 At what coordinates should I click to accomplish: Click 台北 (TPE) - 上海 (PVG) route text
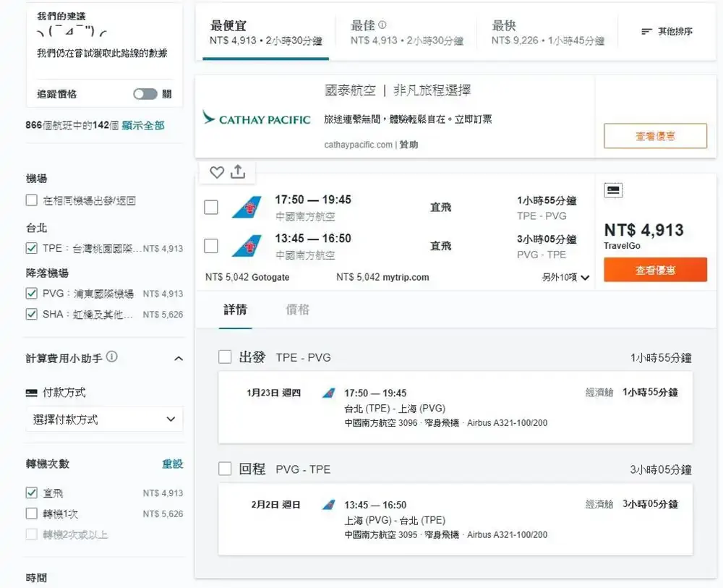[395, 409]
